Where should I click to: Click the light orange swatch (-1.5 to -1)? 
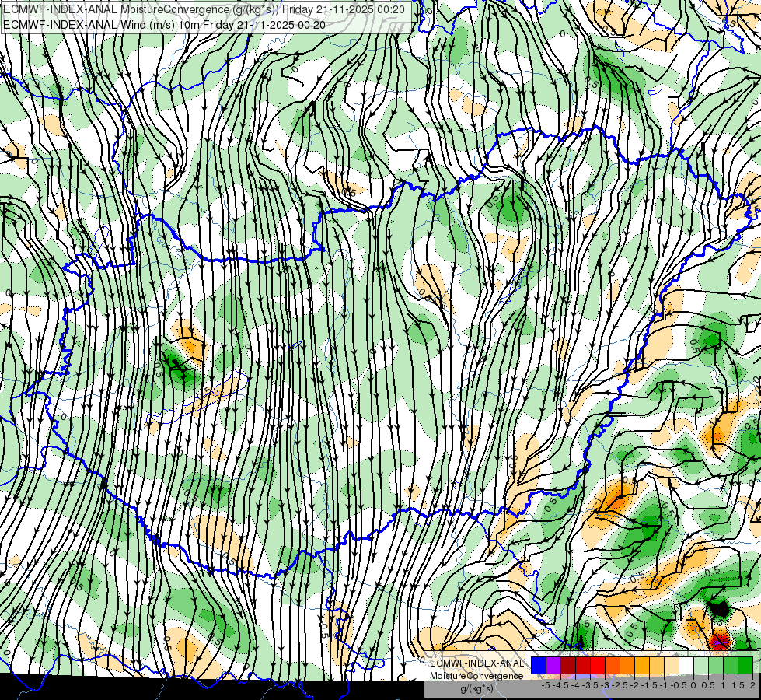(x=657, y=665)
